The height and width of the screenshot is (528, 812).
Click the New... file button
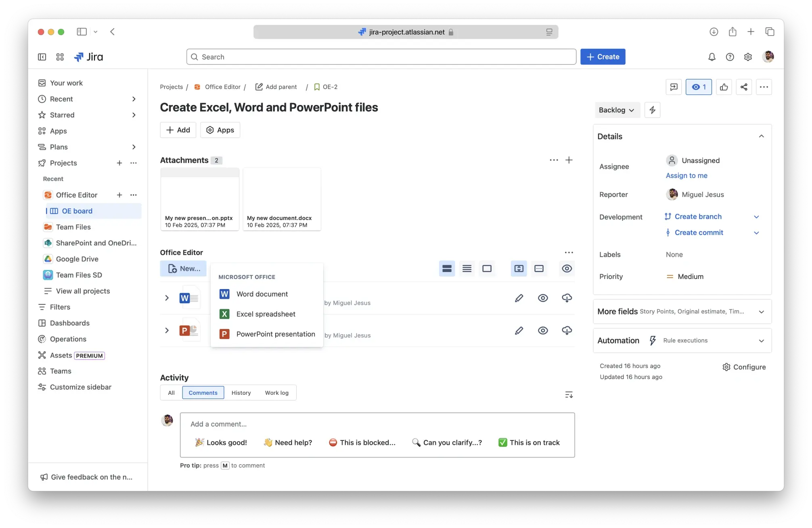(183, 268)
